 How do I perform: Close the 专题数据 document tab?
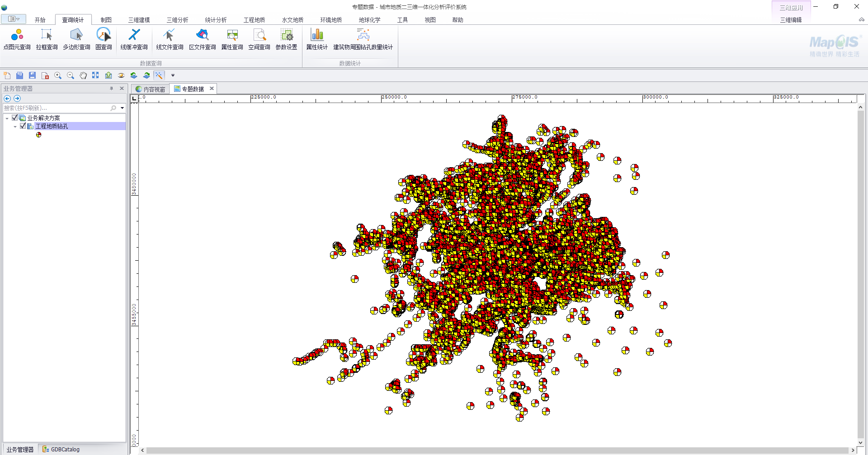(212, 89)
